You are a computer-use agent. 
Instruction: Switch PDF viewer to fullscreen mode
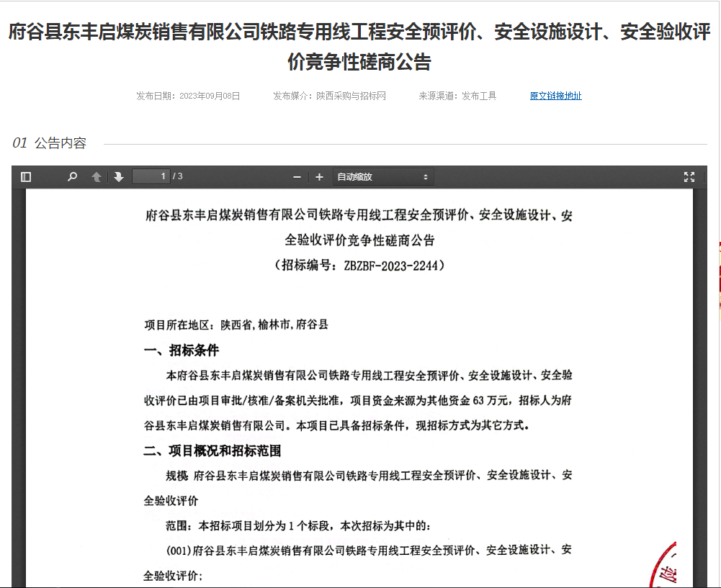tap(689, 177)
